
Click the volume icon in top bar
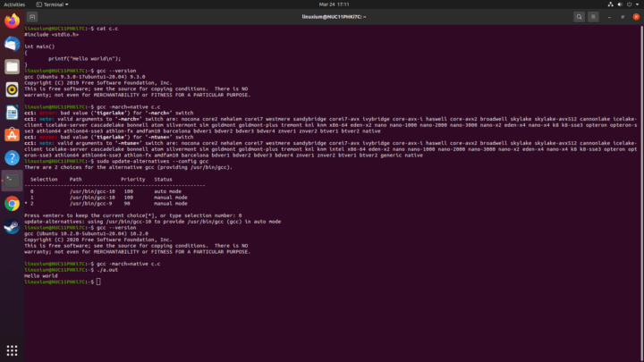[x=620, y=4]
